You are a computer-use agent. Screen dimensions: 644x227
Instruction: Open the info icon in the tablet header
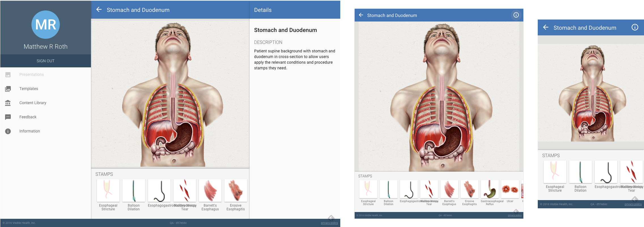point(516,15)
